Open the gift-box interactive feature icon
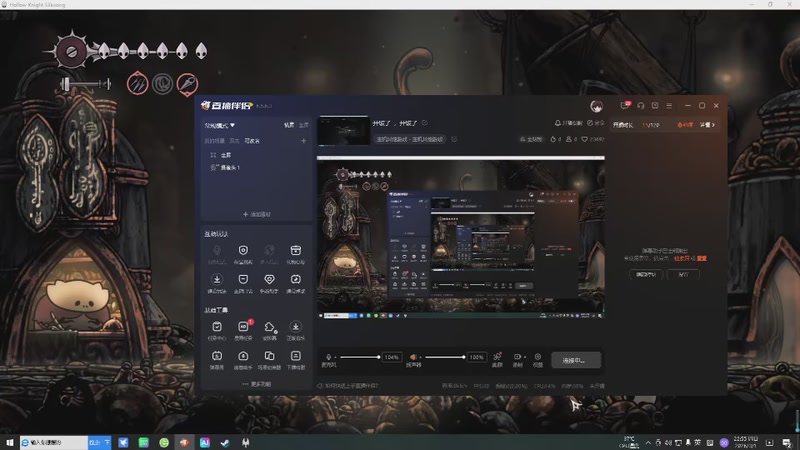This screenshot has height=450, width=800. click(295, 250)
